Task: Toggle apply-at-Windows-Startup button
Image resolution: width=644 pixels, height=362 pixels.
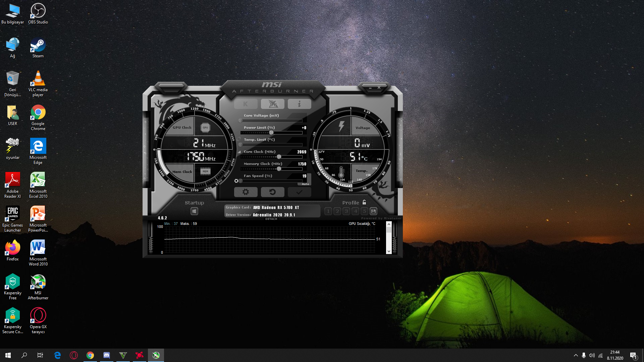Action: 194,211
